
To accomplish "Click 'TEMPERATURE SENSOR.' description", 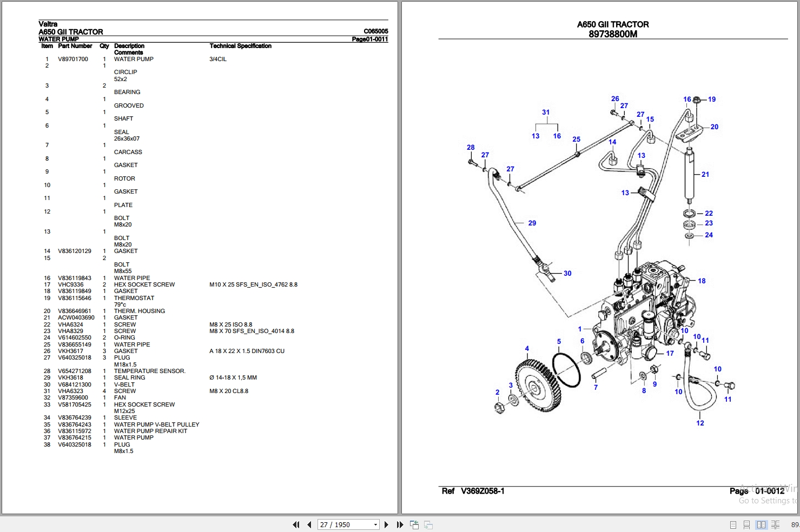I will [x=150, y=371].
